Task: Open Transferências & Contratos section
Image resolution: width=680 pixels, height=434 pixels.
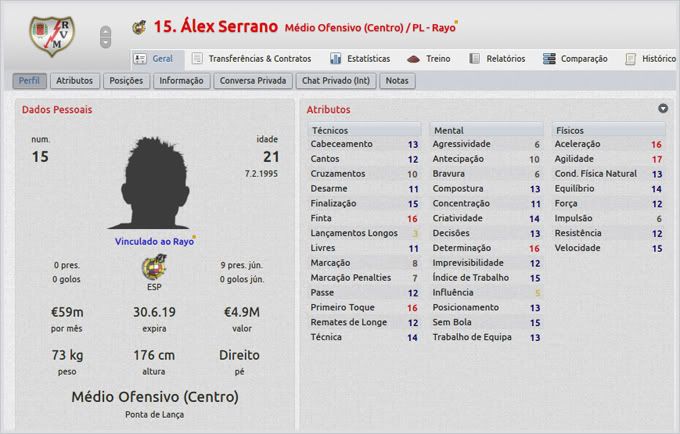Action: pos(250,59)
